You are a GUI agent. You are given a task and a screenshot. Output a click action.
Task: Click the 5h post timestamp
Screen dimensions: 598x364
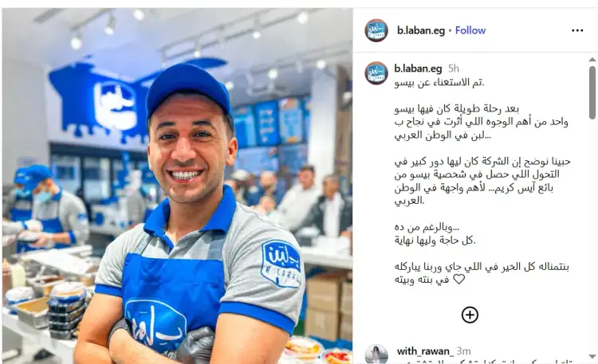click(x=454, y=68)
